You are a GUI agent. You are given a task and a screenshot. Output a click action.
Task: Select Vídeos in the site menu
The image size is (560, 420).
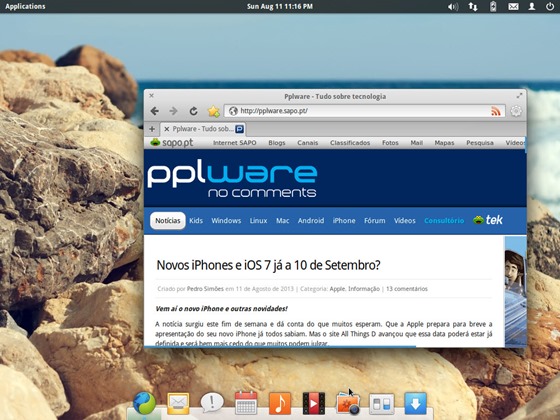[x=405, y=221]
